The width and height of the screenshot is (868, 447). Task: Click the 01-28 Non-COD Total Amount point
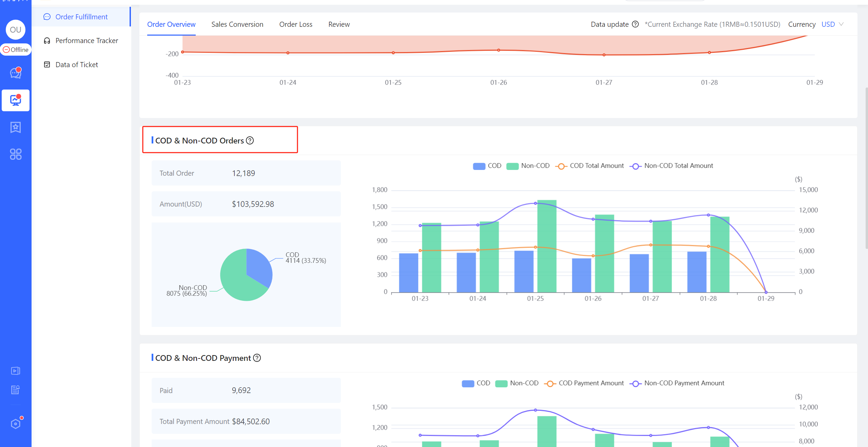(x=708, y=215)
